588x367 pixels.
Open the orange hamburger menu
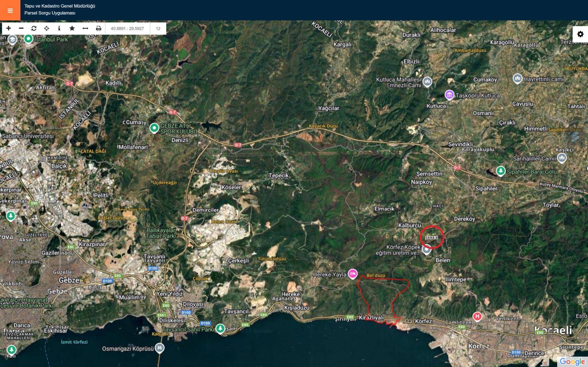click(10, 10)
